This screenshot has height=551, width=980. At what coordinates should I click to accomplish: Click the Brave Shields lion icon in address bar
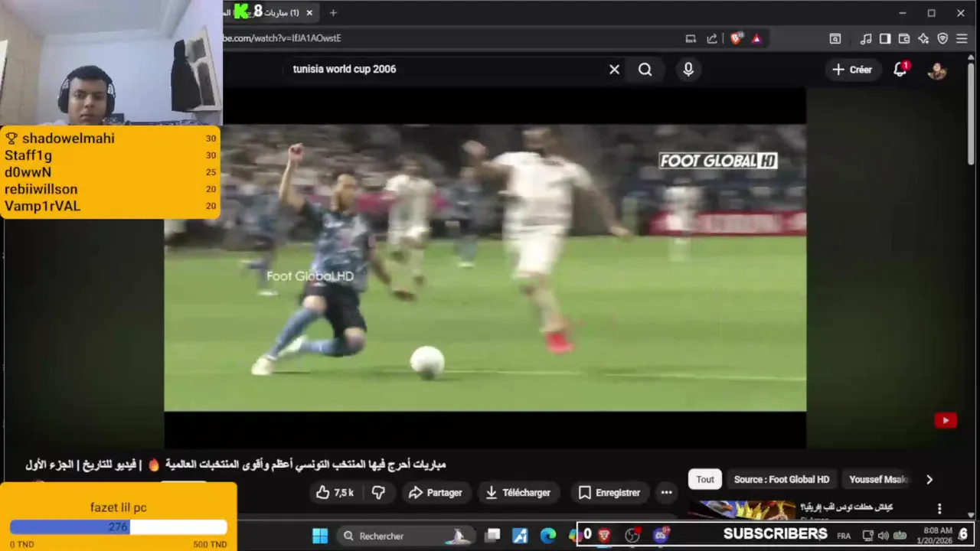(736, 38)
